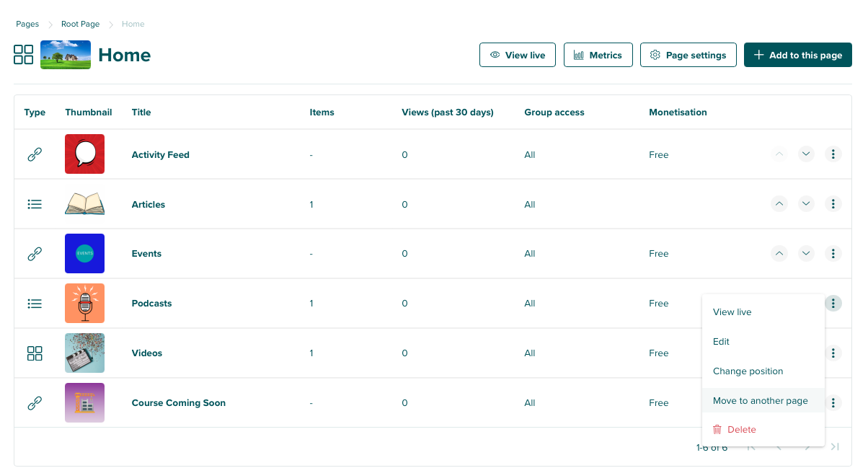Click the grid-type icon beside Videos
This screenshot has height=468, width=868.
35,353
